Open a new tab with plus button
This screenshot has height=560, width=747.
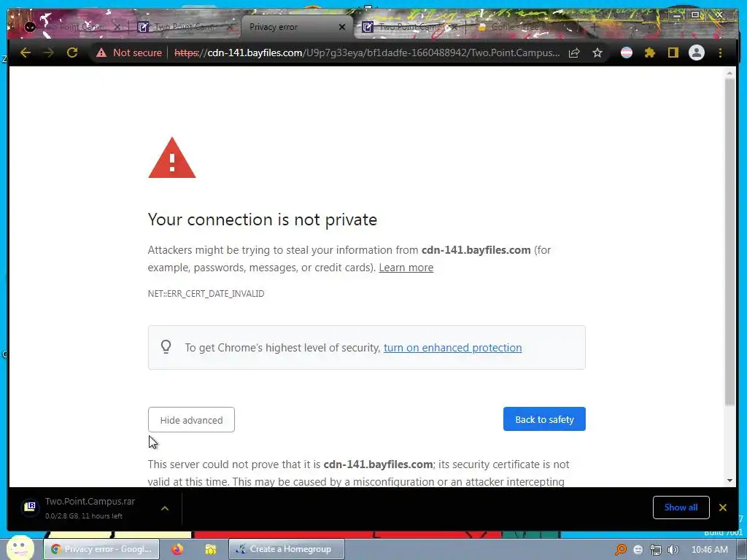pyautogui.click(x=594, y=27)
